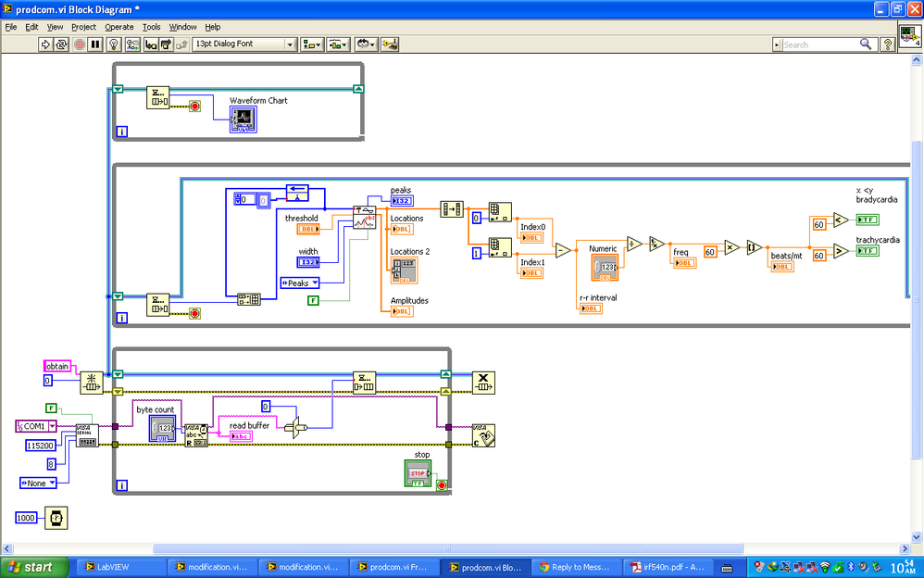The height and width of the screenshot is (578, 924).
Task: Click Run Continuously in the toolbar
Action: click(61, 44)
